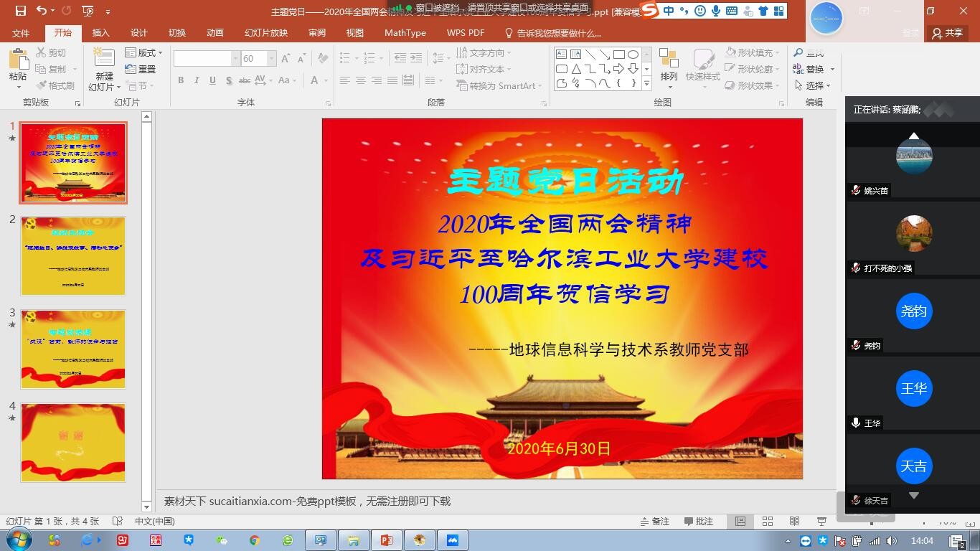Viewport: 980px width, 551px height.
Task: Click 告诉我您想要做什么 tell me box
Action: (x=553, y=33)
